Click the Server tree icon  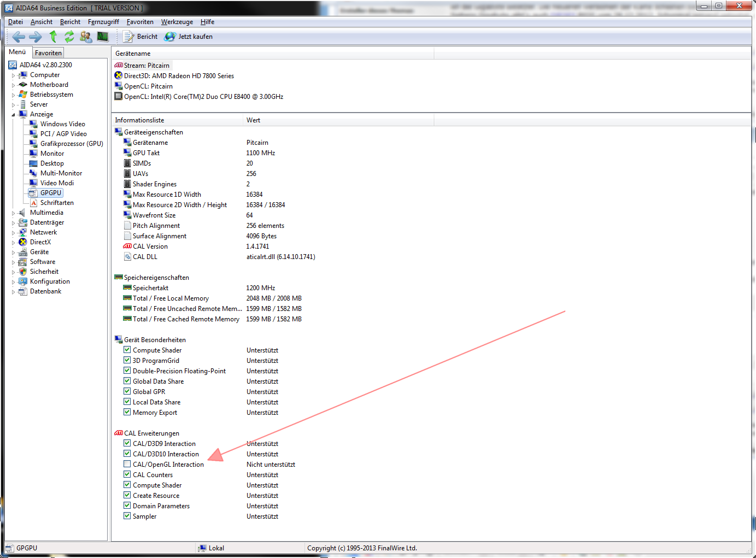coord(23,104)
